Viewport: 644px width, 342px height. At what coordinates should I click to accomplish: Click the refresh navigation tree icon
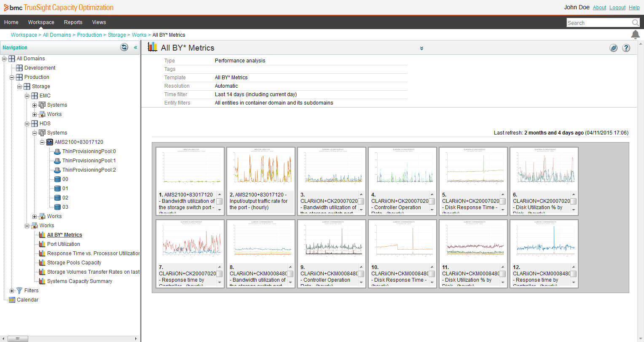124,47
